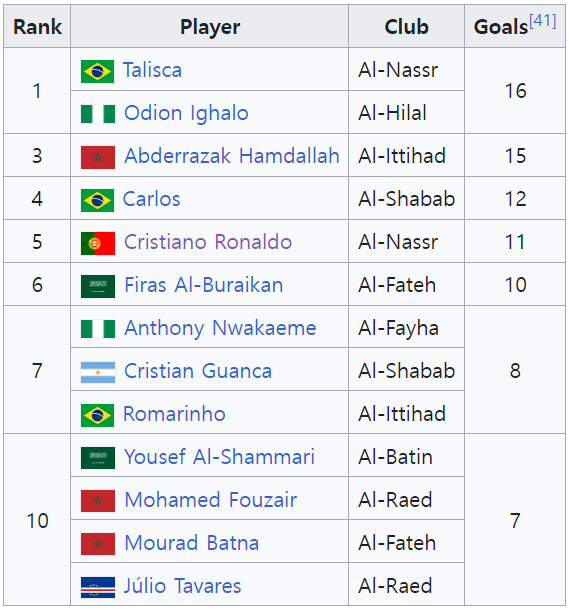Click the Brazil flag beside Romarinho
Viewport: 569px width, 610px height.
pyautogui.click(x=98, y=415)
